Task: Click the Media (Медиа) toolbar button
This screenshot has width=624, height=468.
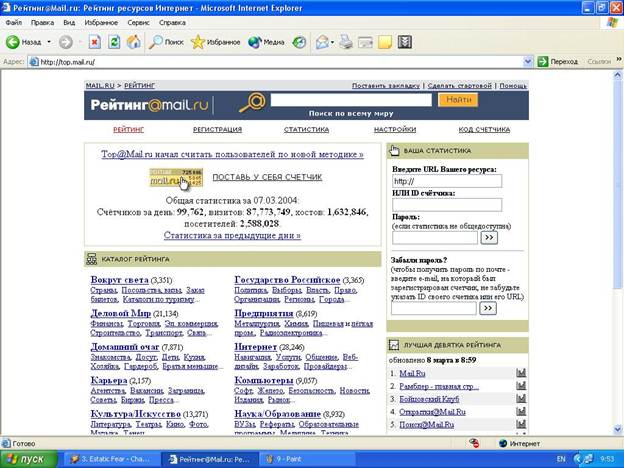Action: coord(266,42)
